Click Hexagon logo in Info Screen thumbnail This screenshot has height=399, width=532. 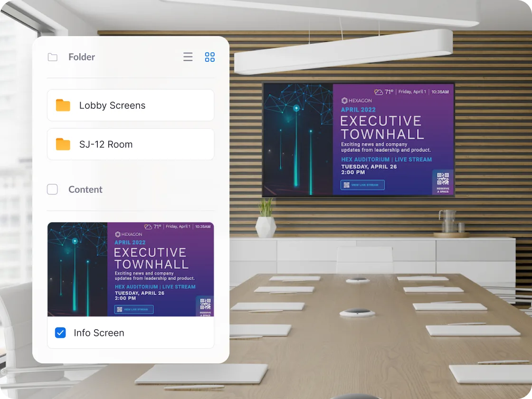[129, 234]
